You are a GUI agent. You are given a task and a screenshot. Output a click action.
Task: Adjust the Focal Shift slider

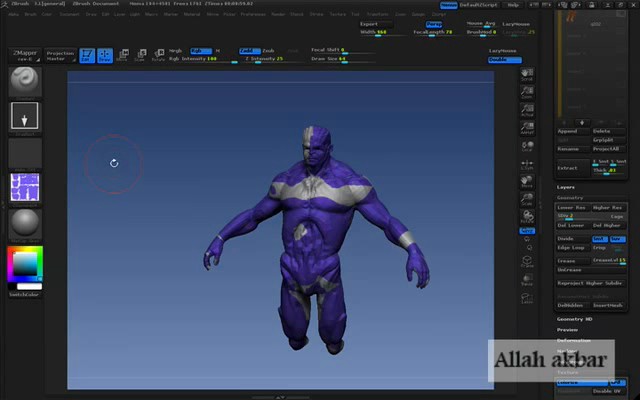342,50
